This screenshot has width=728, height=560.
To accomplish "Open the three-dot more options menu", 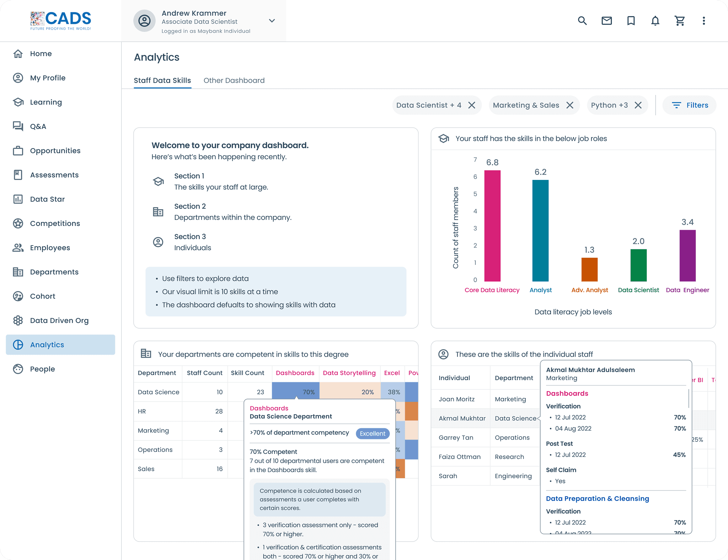I will (704, 21).
